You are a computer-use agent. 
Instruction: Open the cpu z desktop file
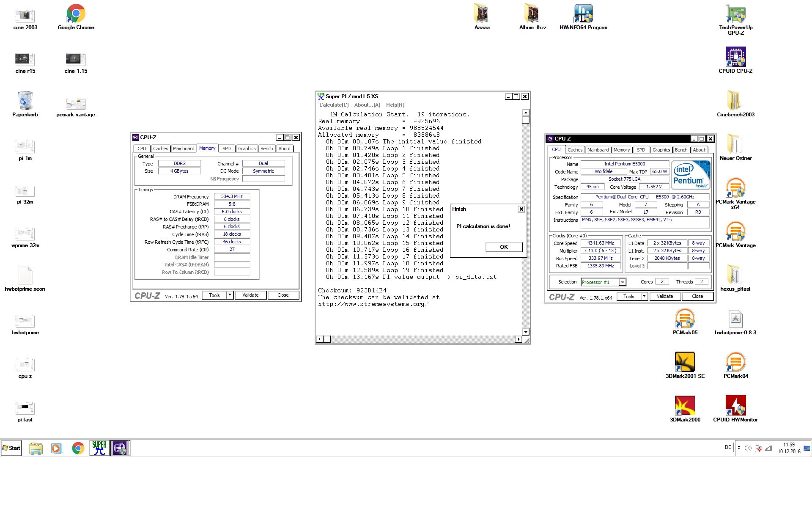click(25, 368)
